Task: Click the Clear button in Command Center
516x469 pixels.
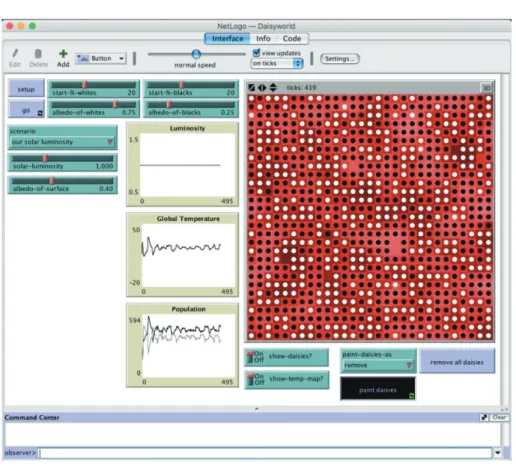Action: click(499, 417)
